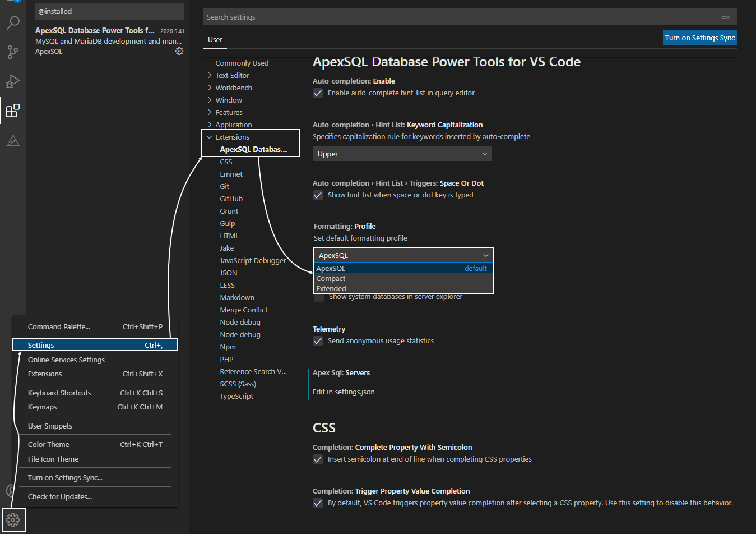The image size is (756, 534).
Task: Click the Manage gear icon
Action: tap(13, 520)
